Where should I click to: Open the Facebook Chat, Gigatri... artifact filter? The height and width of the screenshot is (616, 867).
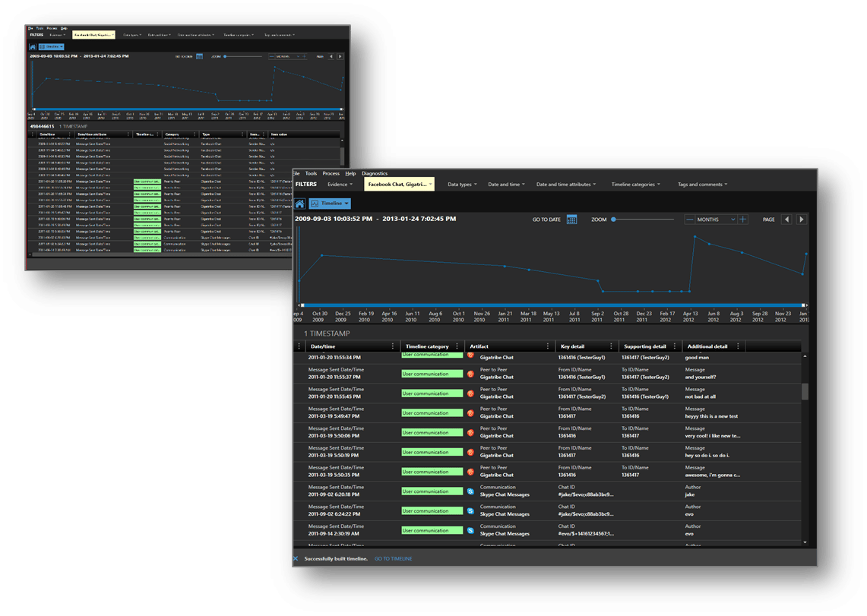(x=399, y=185)
